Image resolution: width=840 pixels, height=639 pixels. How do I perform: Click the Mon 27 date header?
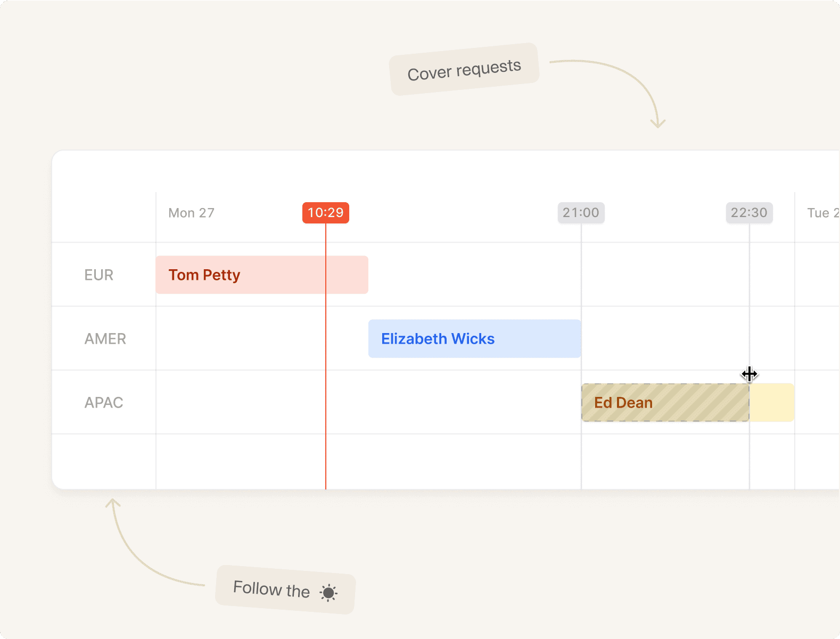pyautogui.click(x=191, y=213)
